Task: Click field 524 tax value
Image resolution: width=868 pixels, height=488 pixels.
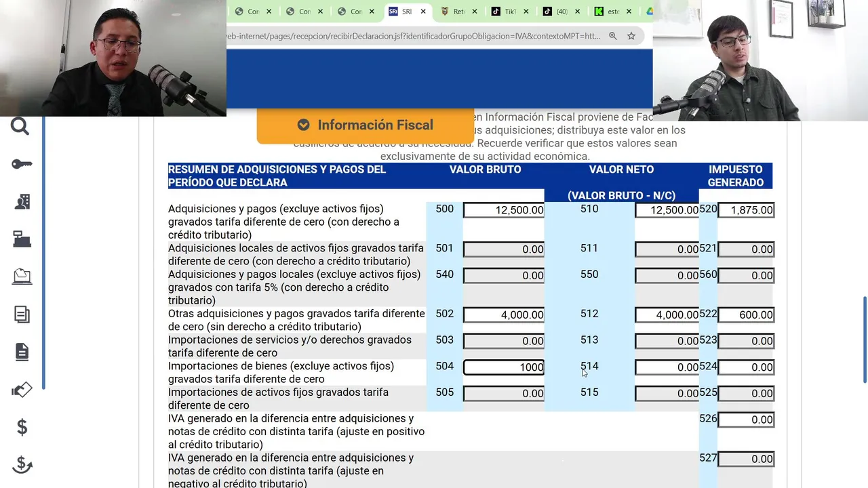Action: tap(746, 367)
